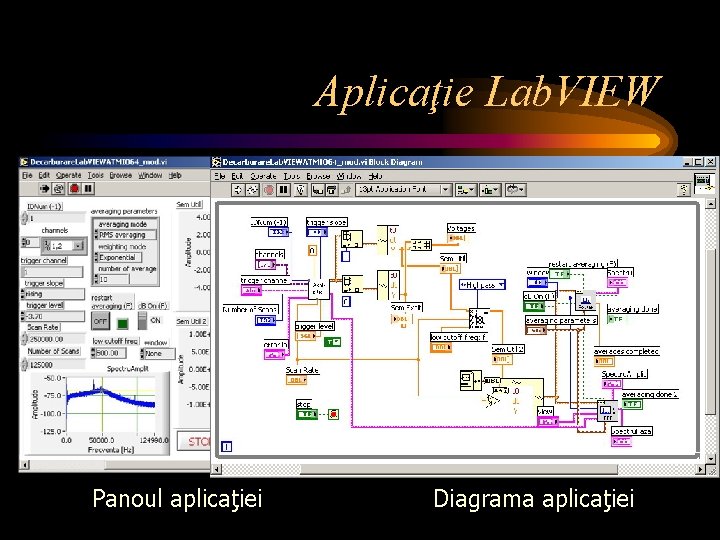Click the Voltages indicator terminal in the diagram
This screenshot has width=720, height=540.
(456, 238)
